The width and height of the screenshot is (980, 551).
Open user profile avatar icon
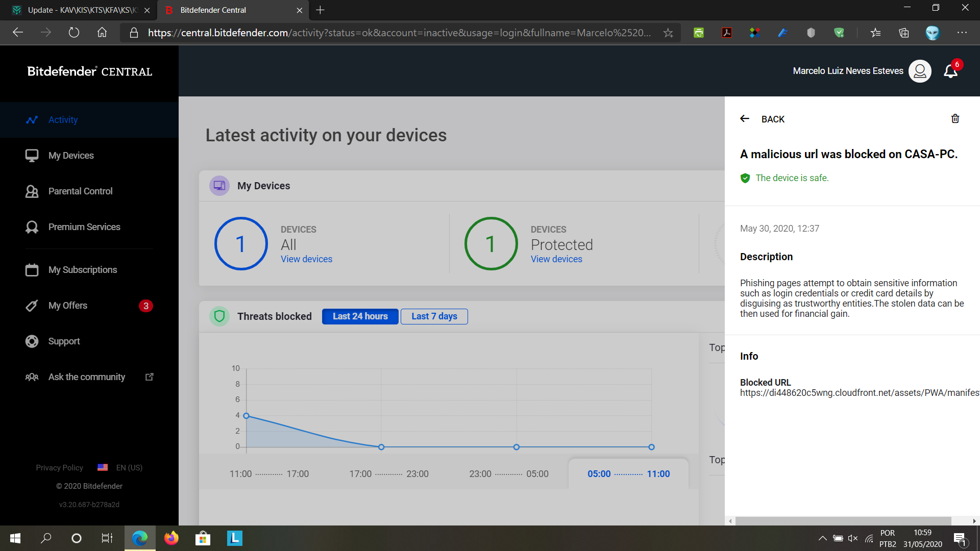[920, 71]
